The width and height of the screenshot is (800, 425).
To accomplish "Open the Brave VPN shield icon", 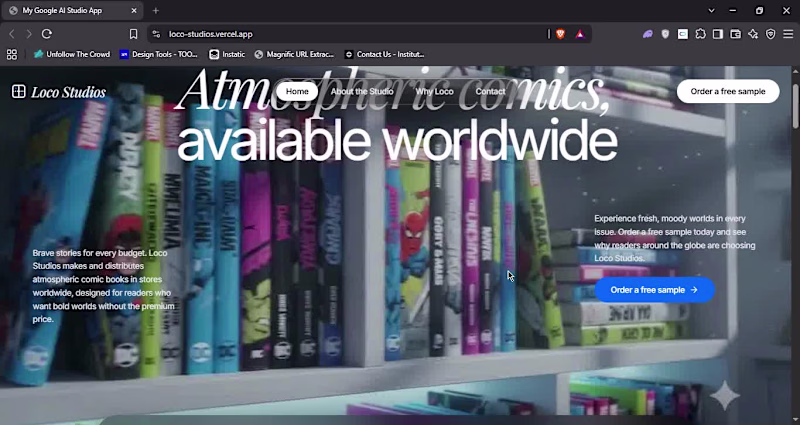I will (x=771, y=34).
